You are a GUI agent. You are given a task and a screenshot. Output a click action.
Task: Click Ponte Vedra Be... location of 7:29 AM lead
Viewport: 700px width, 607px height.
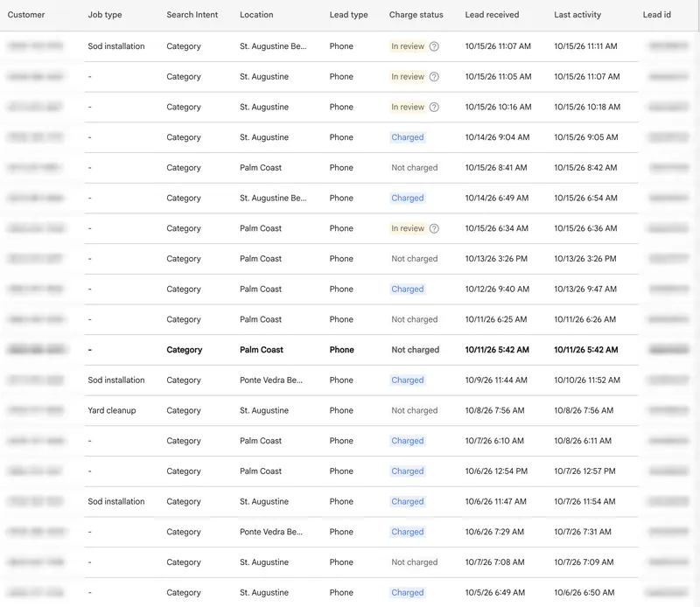pyautogui.click(x=271, y=532)
